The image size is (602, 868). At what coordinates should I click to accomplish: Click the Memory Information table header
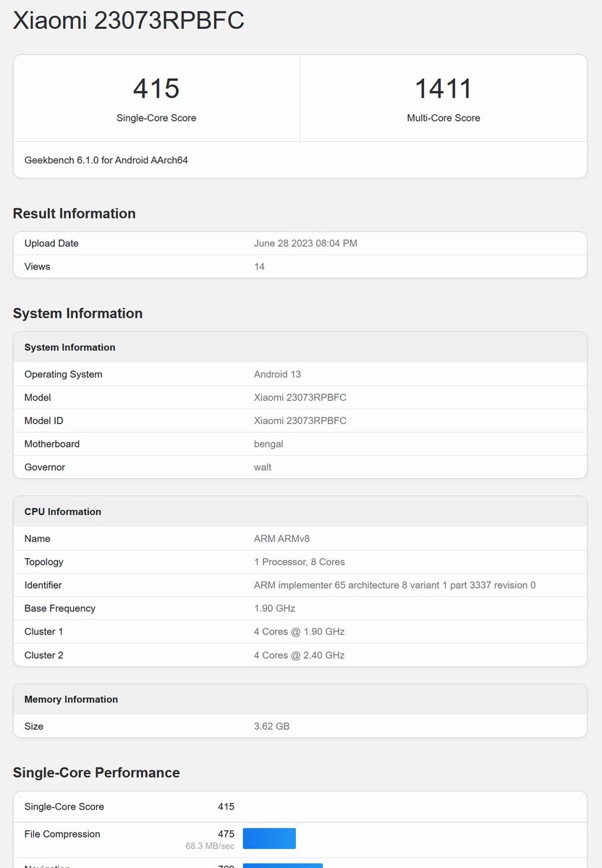click(x=71, y=699)
